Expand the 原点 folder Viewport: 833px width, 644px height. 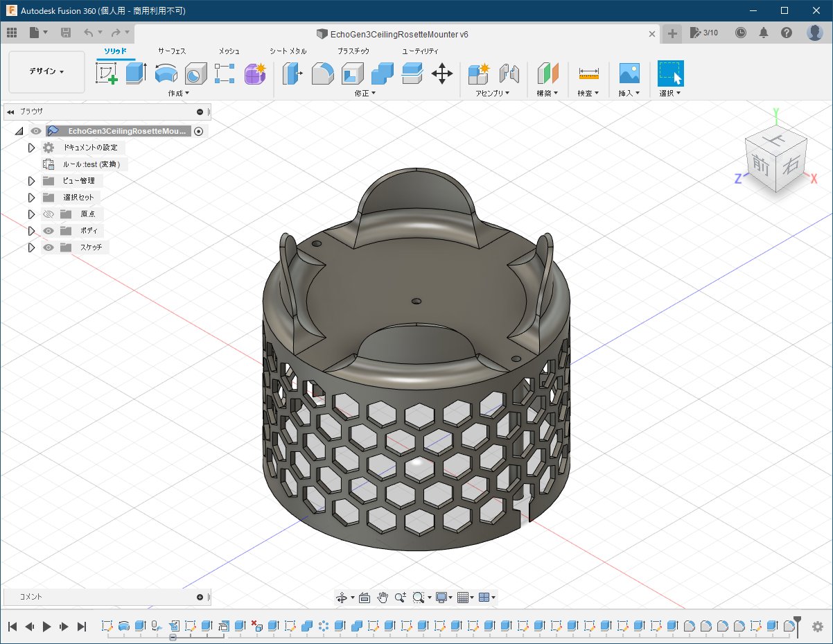[x=31, y=214]
